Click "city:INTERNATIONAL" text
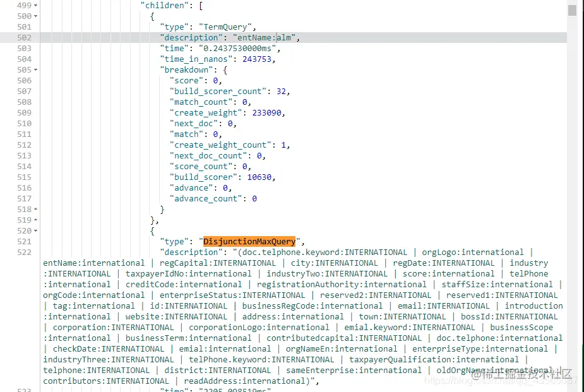 click(335, 263)
